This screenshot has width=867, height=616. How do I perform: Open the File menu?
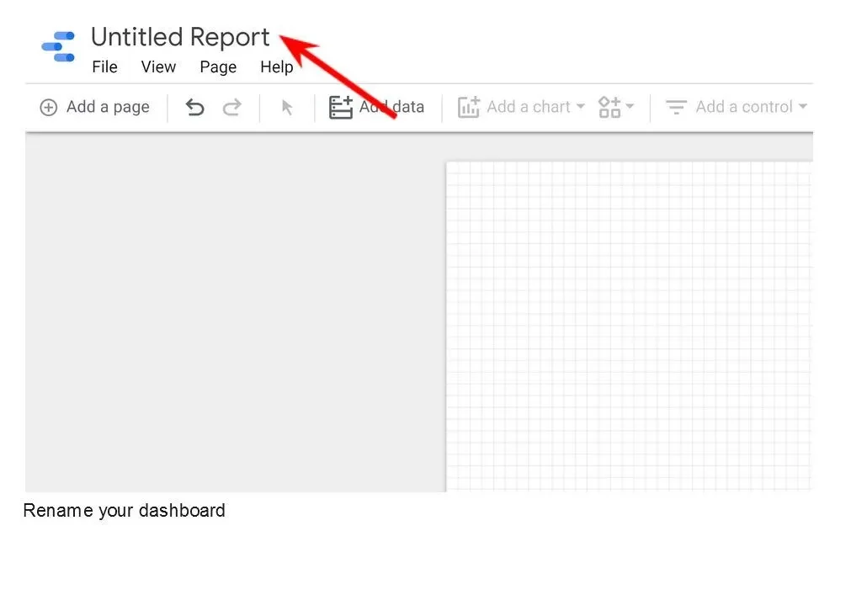[104, 67]
